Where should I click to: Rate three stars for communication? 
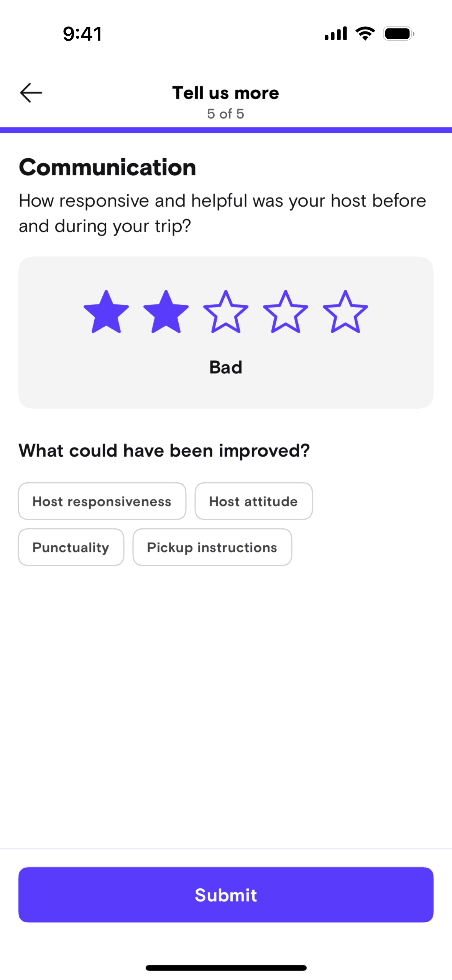(x=226, y=312)
